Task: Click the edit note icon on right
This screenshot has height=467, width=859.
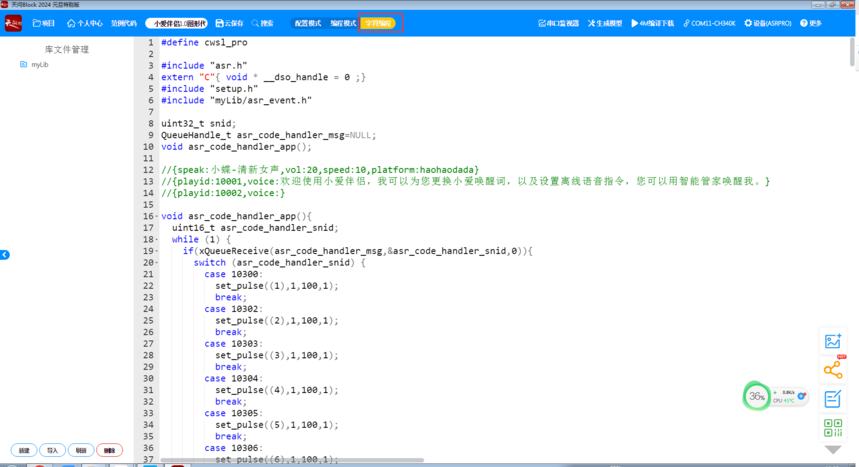Action: pyautogui.click(x=833, y=398)
